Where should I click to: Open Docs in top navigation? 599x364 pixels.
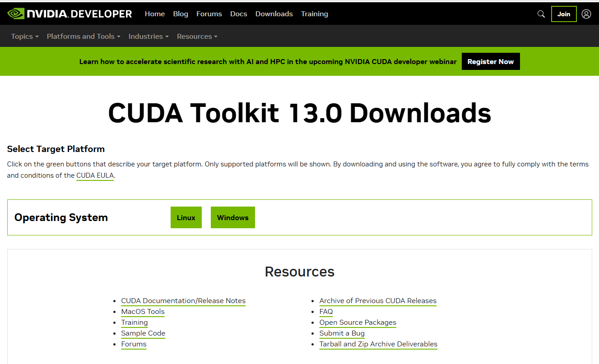point(238,14)
